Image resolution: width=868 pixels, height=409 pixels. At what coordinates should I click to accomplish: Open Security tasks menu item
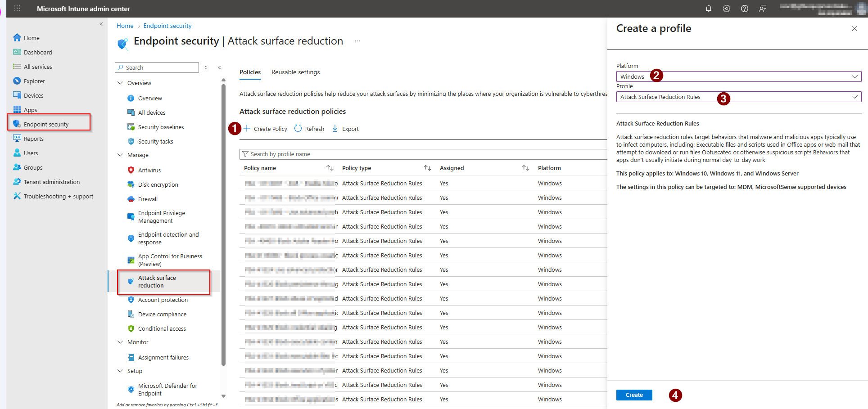(155, 141)
